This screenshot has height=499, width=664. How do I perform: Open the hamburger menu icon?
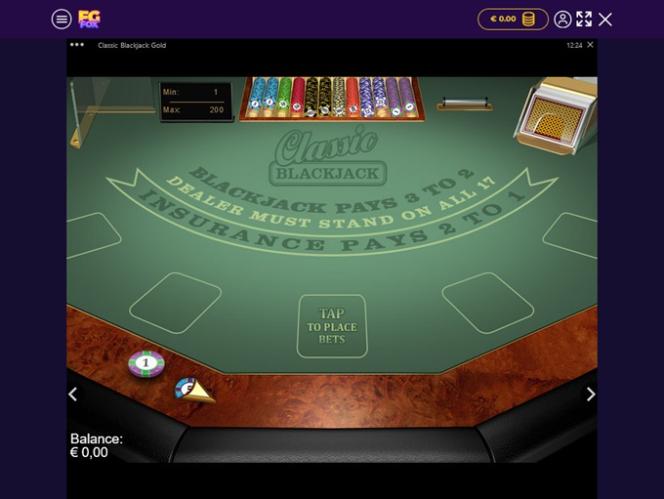[x=61, y=19]
